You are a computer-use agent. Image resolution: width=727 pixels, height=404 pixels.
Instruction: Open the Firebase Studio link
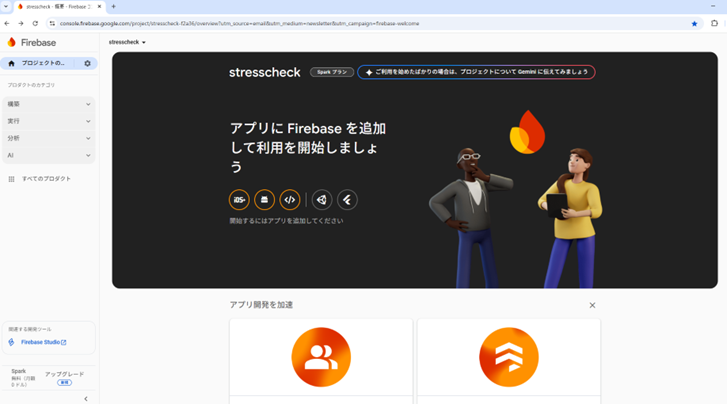tap(44, 342)
